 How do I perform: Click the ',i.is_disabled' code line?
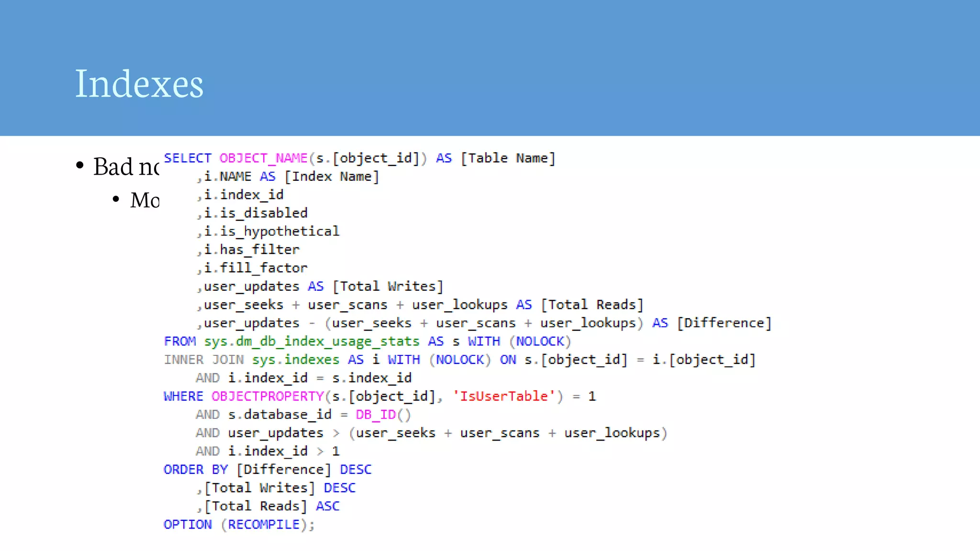tap(252, 213)
